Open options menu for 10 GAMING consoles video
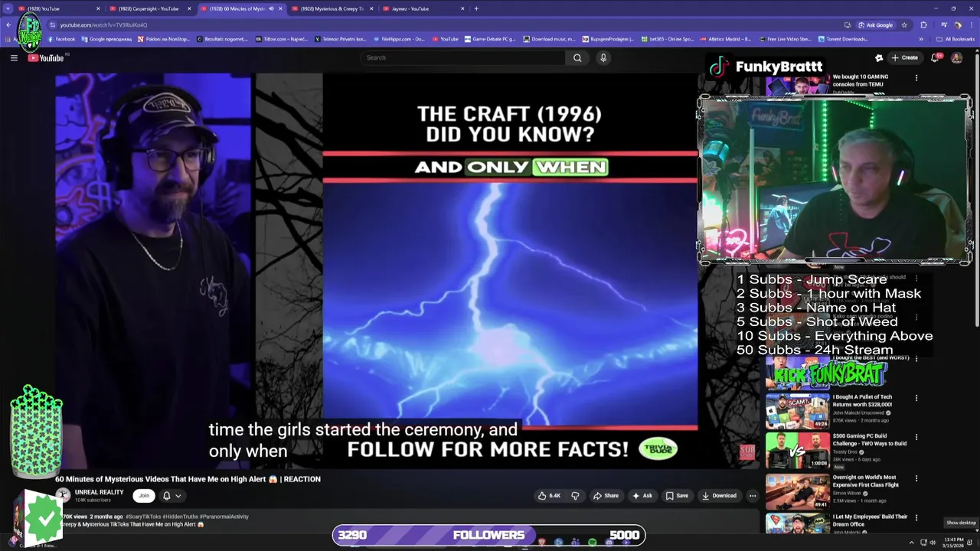The width and height of the screenshot is (980, 551). click(916, 77)
